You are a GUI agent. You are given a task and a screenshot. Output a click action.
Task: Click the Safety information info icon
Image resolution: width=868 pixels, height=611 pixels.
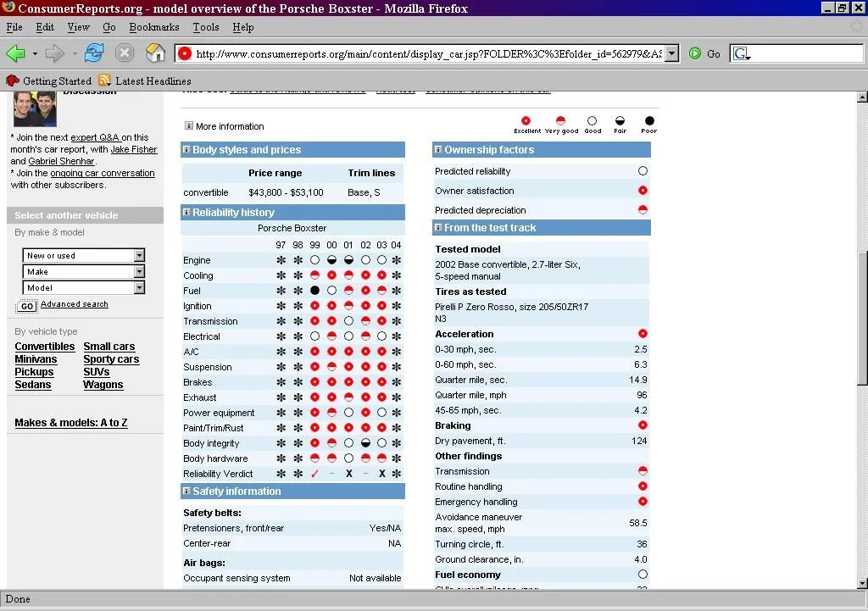point(186,492)
